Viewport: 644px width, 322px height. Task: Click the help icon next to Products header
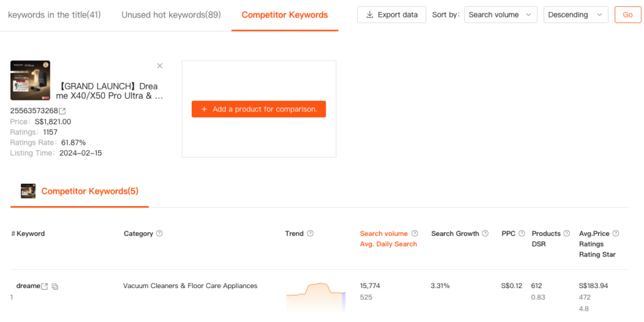pyautogui.click(x=567, y=233)
